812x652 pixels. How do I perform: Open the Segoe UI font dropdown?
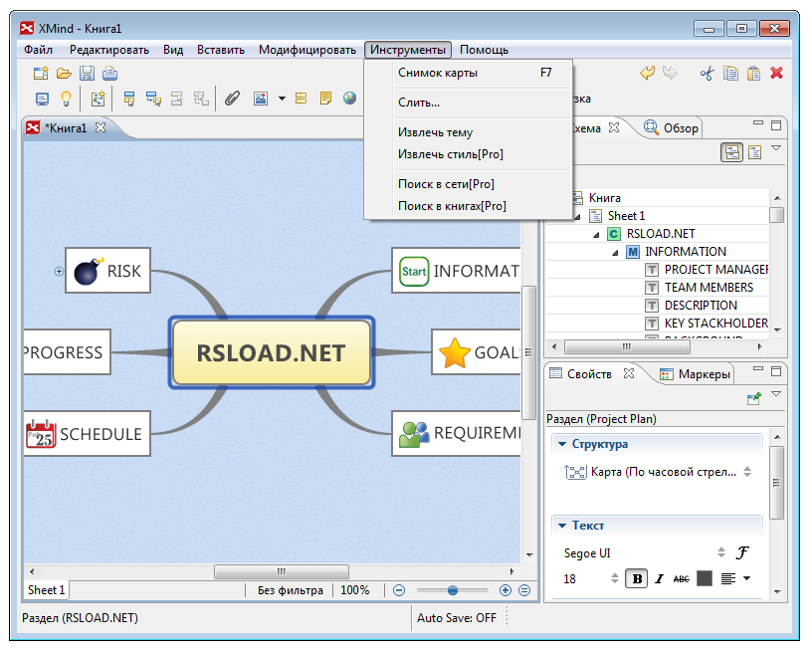(x=721, y=552)
